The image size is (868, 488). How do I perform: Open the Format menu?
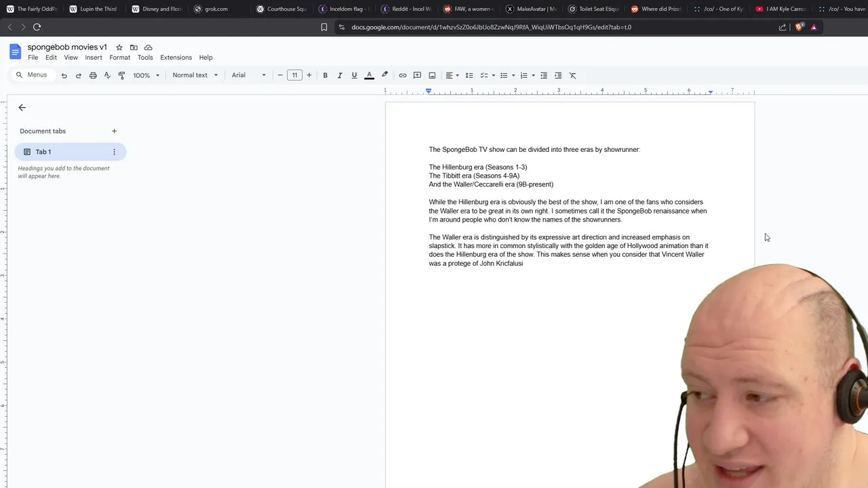120,58
